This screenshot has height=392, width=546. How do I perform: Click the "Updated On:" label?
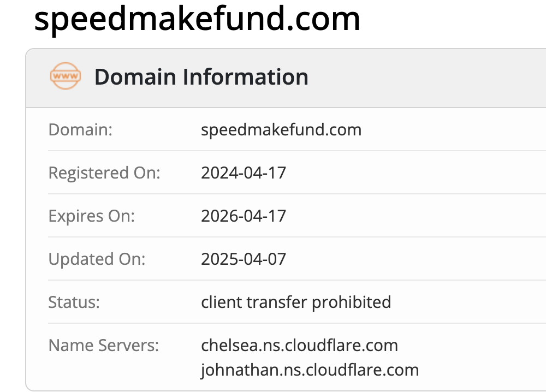97,259
